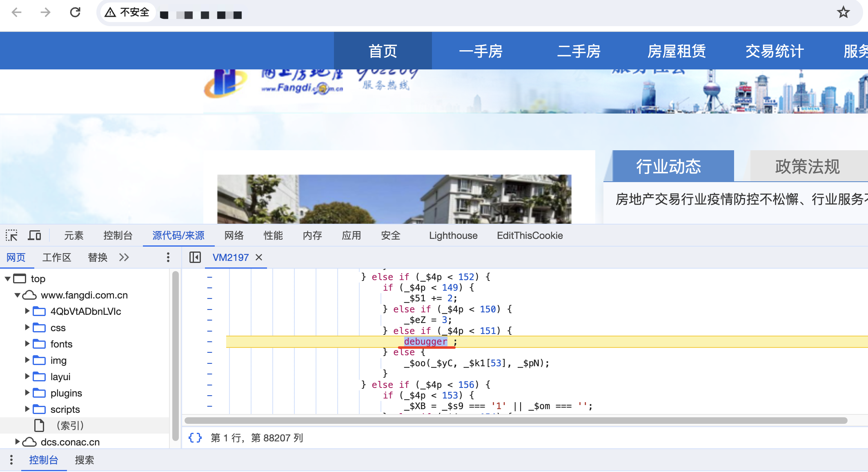Close the VM2197 file tab
The image size is (868, 472).
259,257
